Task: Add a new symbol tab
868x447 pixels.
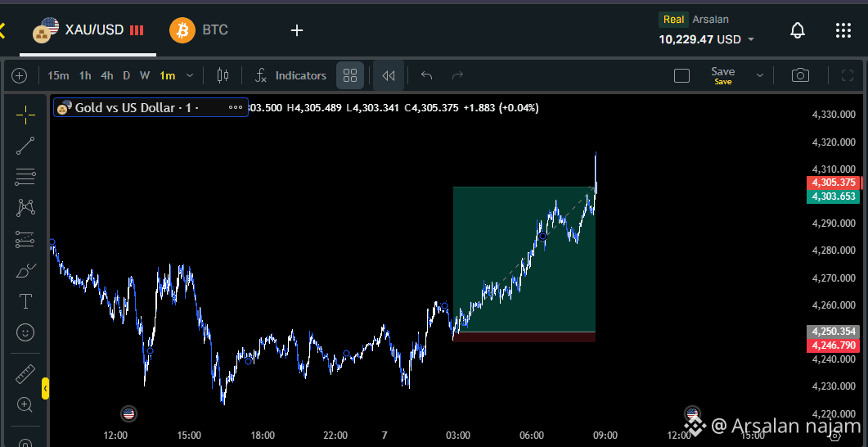Action: coord(297,30)
